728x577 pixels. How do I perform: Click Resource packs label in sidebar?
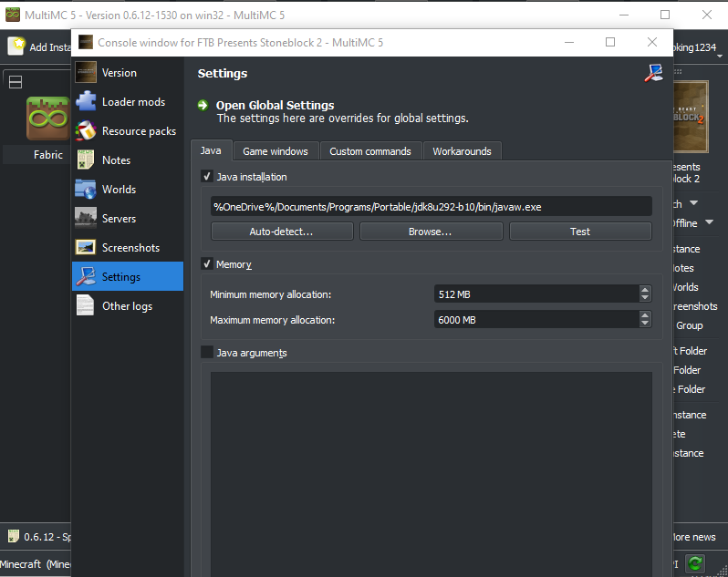click(x=140, y=131)
